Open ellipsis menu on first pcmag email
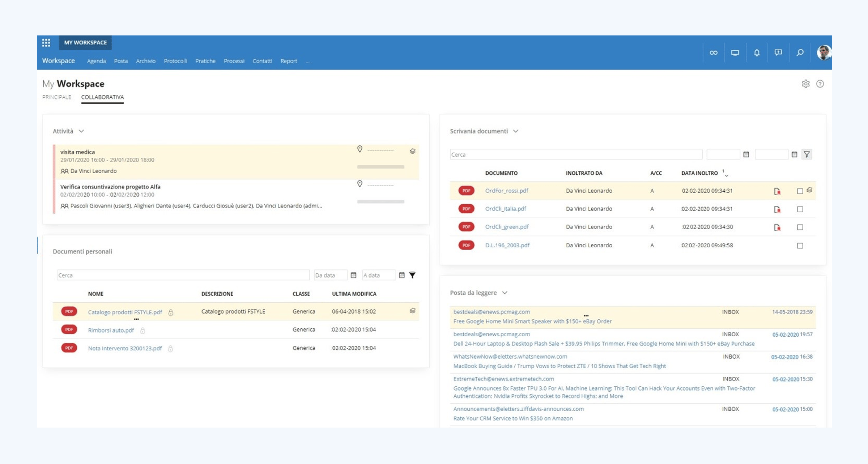This screenshot has width=868, height=464. coord(586,316)
